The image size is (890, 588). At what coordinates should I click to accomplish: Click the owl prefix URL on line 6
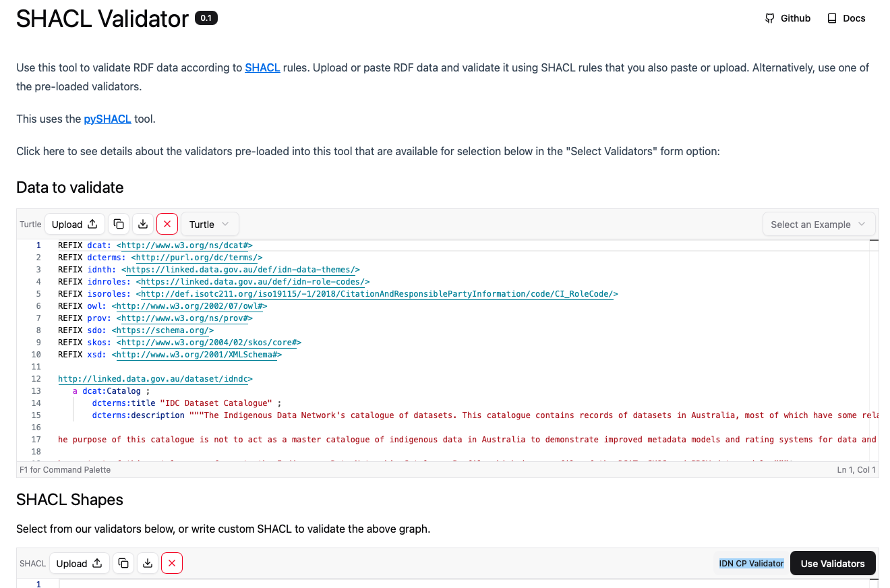coord(189,306)
